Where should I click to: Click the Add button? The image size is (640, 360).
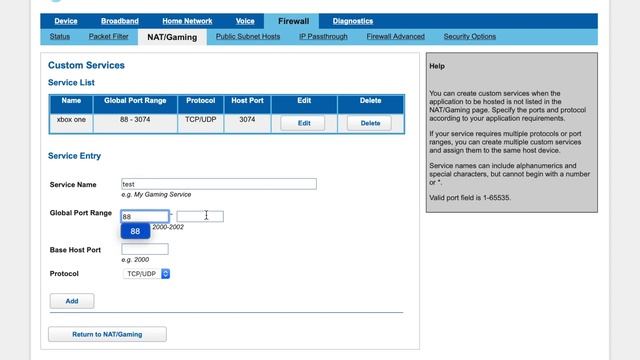tap(72, 301)
